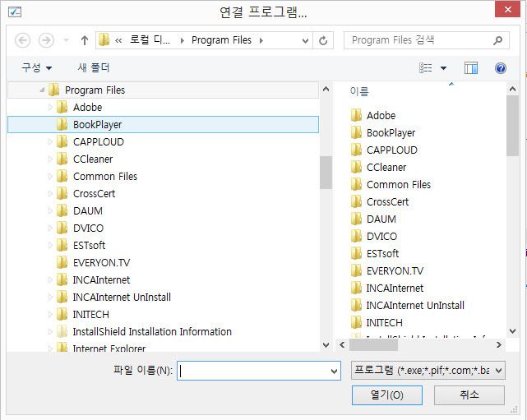527x420 pixels.
Task: Select ESTsoft in the navigation tree
Action: point(89,245)
